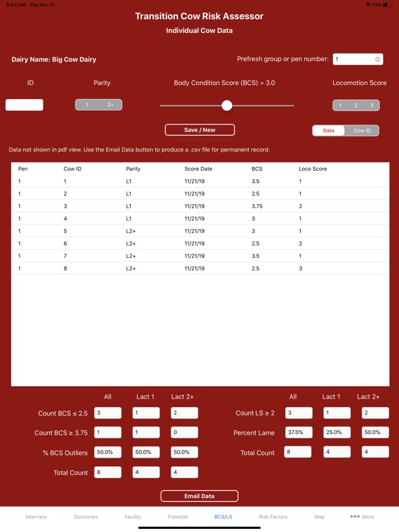
Task: Select Percent Lame Lact 2+ value 50.0%
Action: pos(375,432)
